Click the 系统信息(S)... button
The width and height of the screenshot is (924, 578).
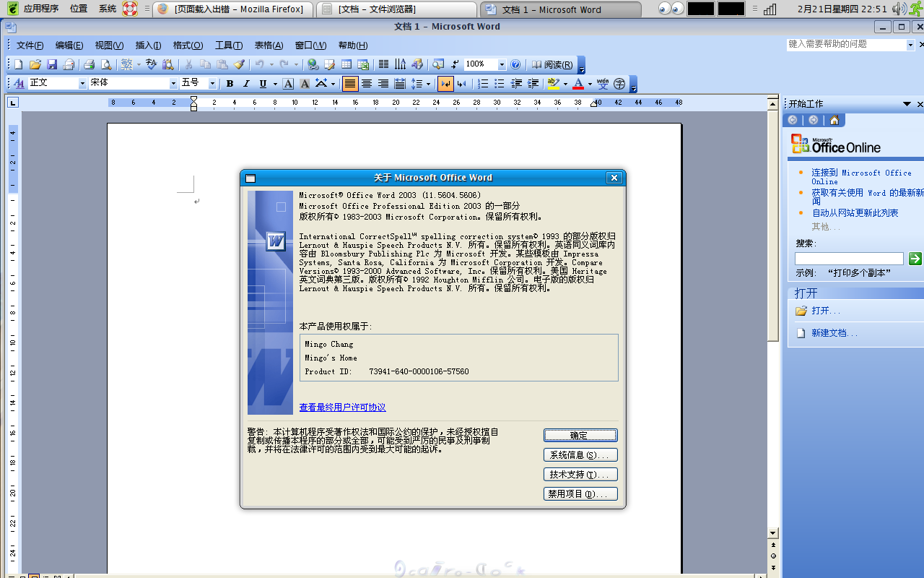[580, 455]
